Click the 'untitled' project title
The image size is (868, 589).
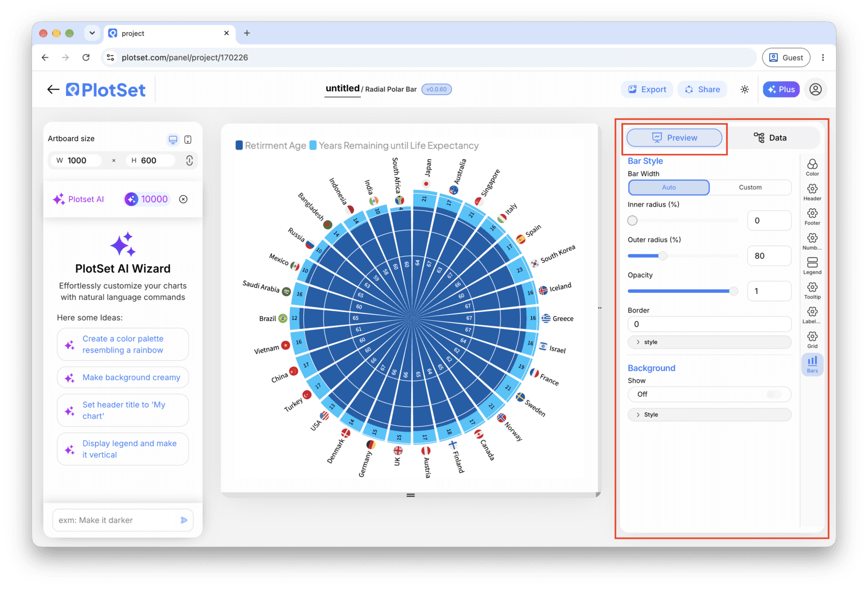[342, 88]
